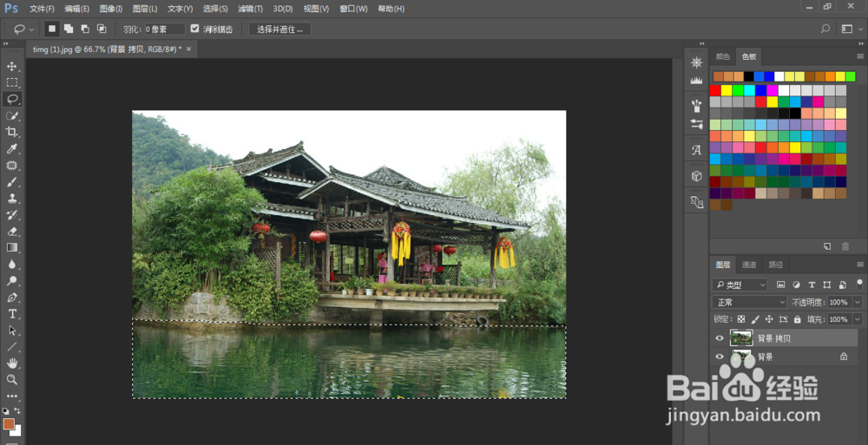Toggle layer filtering switch on/off

tap(859, 285)
